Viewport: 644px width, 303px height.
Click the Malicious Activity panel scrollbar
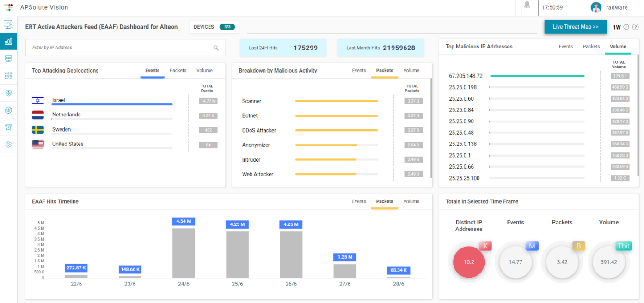(x=431, y=128)
